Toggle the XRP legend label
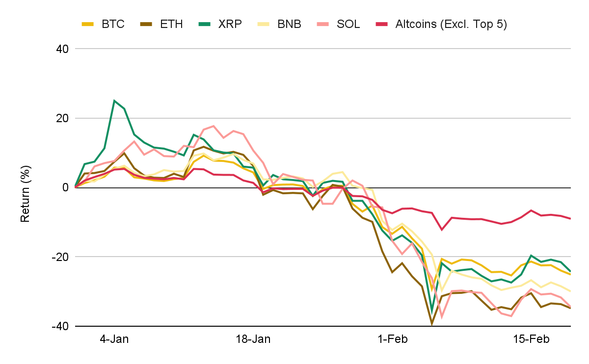The width and height of the screenshot is (589, 364). pos(230,24)
